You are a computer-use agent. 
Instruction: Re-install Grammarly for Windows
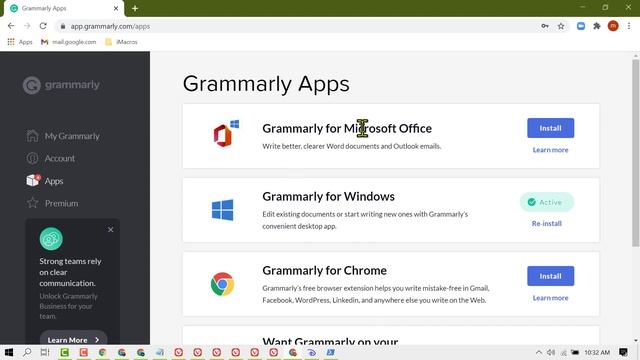pos(547,223)
